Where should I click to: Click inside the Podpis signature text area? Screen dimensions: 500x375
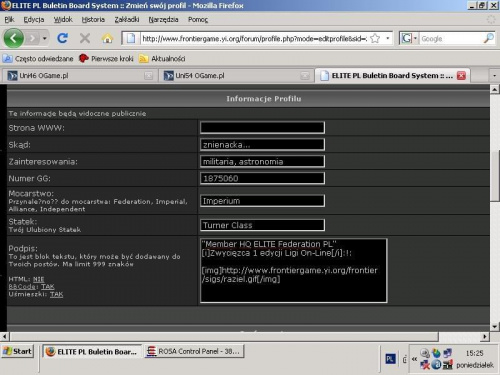294,270
